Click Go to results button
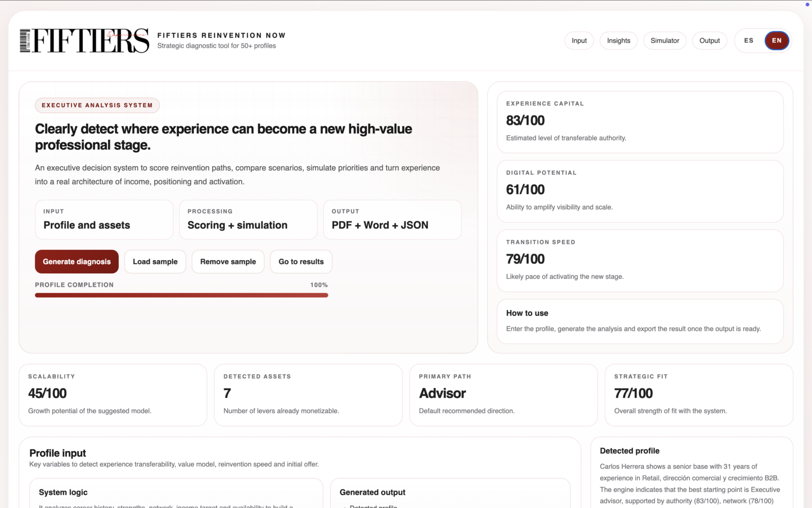The width and height of the screenshot is (812, 508). (301, 262)
